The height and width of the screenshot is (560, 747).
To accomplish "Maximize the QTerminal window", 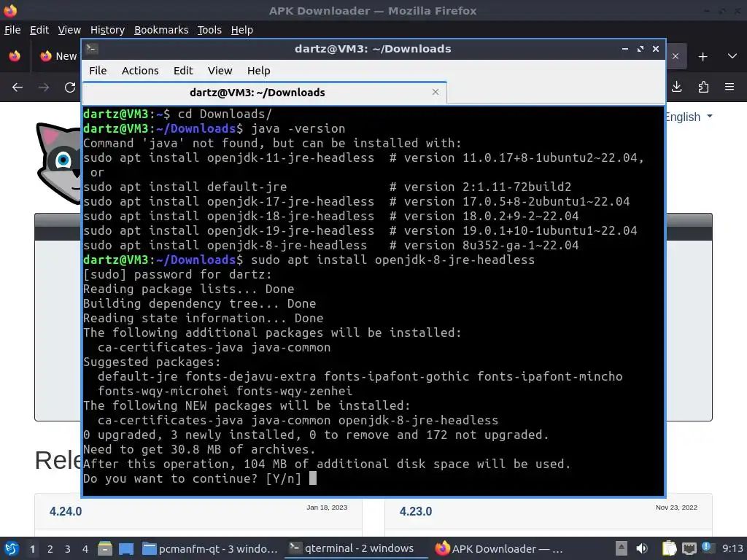I will 640,49.
